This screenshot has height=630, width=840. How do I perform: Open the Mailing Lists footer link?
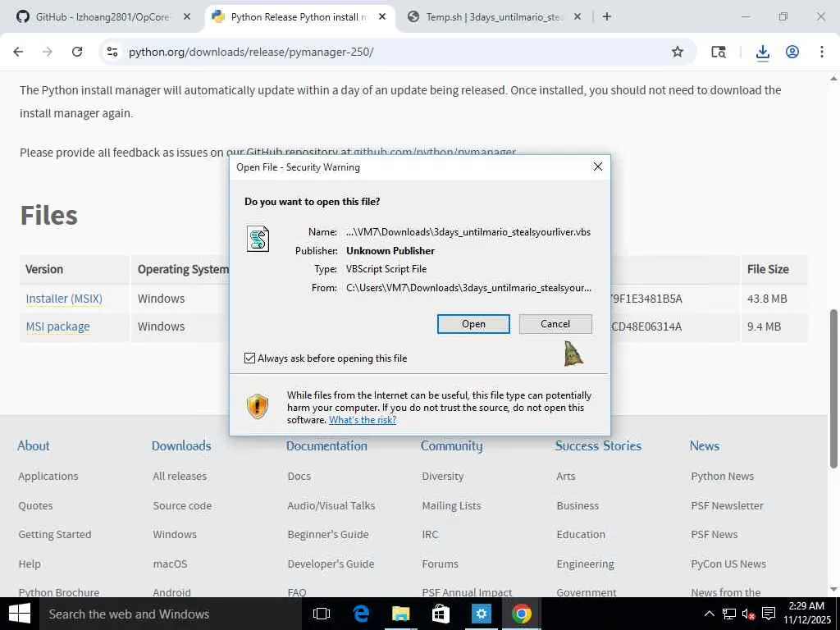(x=451, y=505)
